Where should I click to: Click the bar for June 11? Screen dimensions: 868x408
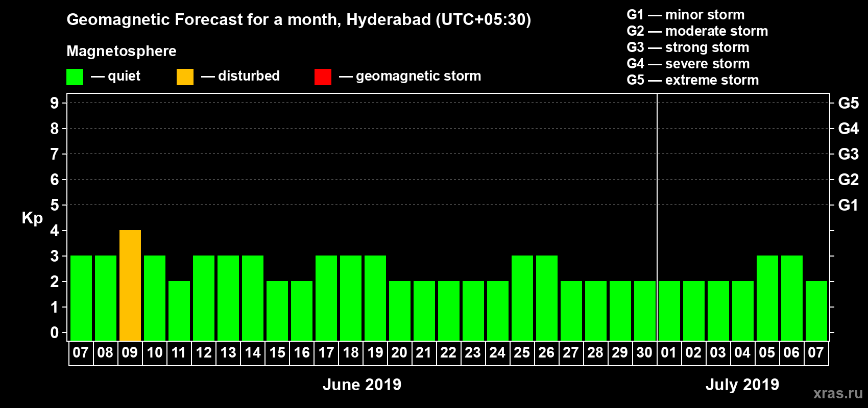click(x=179, y=311)
